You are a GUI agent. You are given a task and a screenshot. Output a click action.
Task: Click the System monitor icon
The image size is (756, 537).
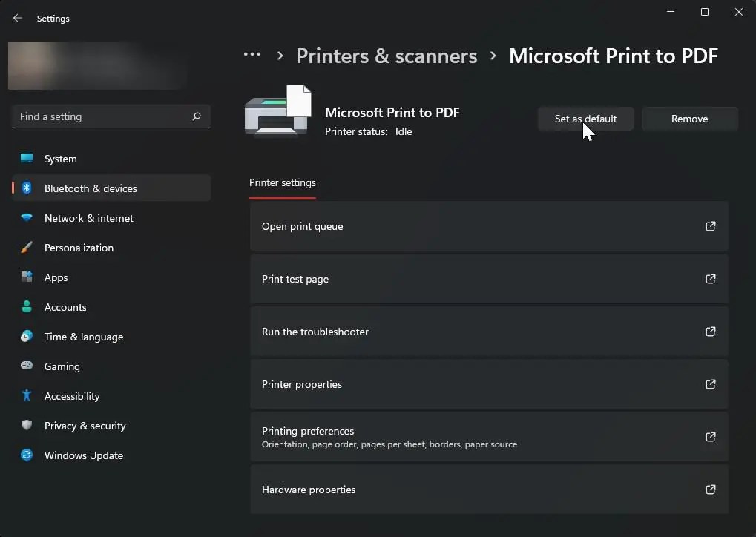click(27, 158)
